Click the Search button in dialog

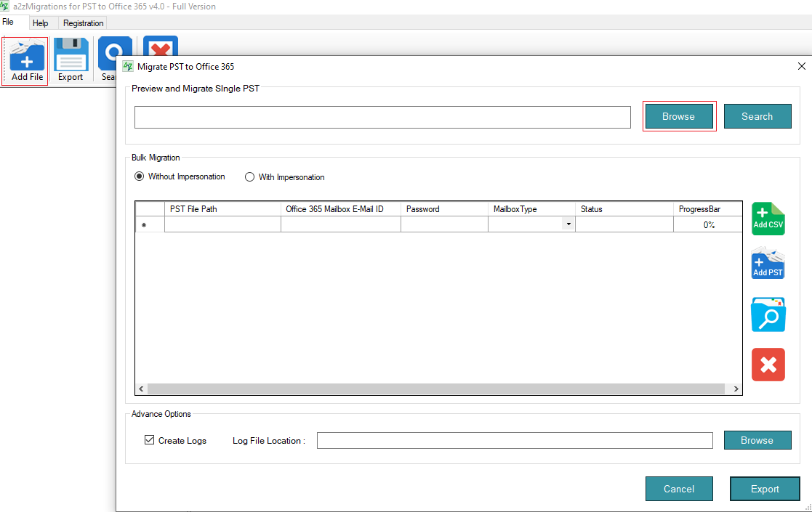(x=757, y=116)
